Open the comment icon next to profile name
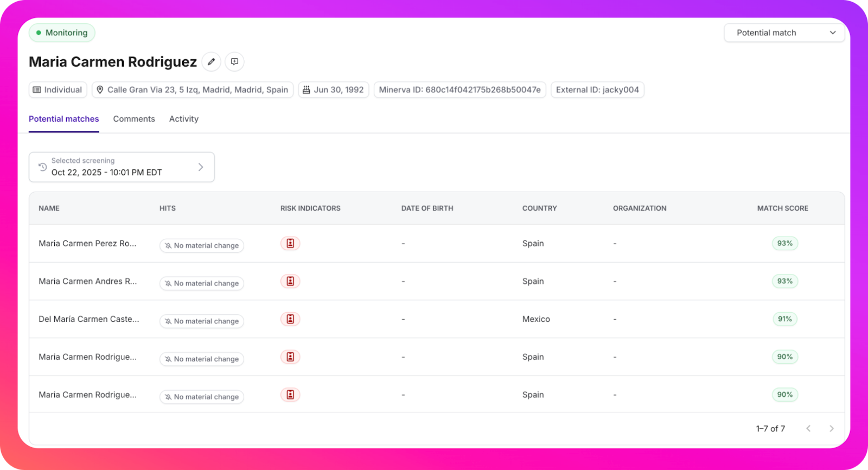Screen dimensions: 868x470 (234, 62)
